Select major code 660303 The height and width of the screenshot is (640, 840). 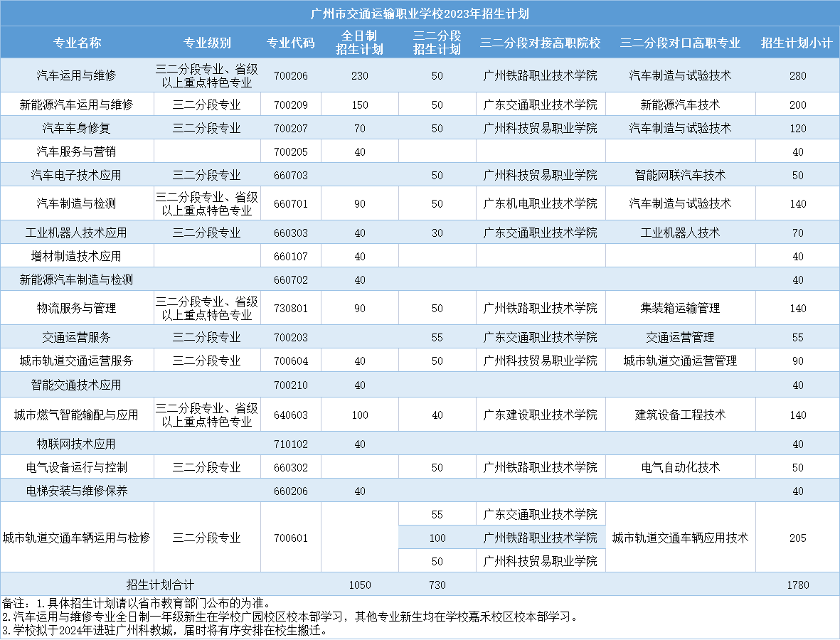pyautogui.click(x=291, y=233)
